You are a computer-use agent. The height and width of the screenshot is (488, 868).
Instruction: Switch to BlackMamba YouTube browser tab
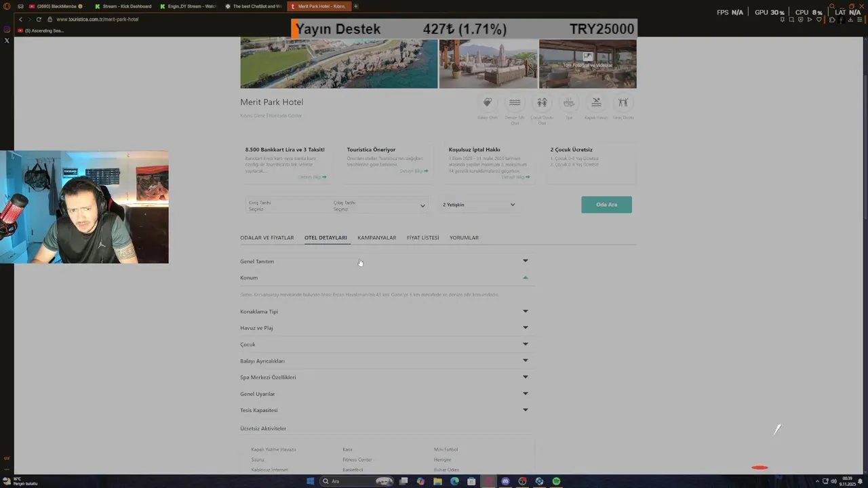click(x=56, y=6)
